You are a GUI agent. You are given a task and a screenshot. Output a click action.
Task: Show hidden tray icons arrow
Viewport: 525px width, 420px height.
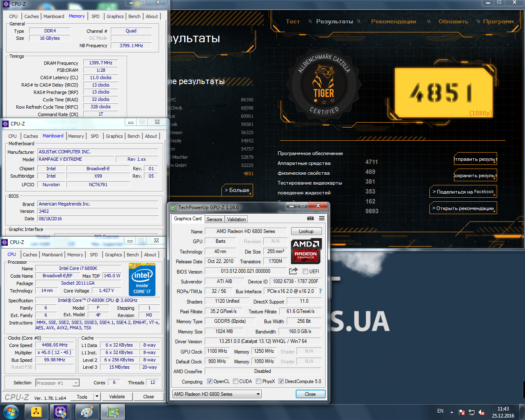tap(452, 412)
